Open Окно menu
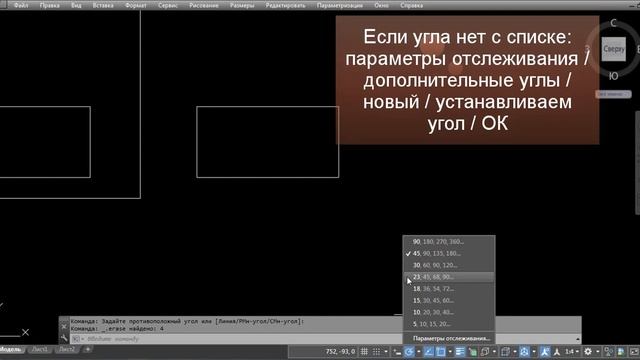The width and height of the screenshot is (640, 360). pyautogui.click(x=381, y=5)
